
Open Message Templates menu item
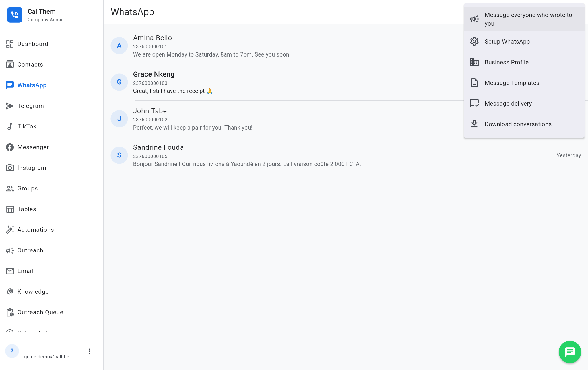(524, 83)
